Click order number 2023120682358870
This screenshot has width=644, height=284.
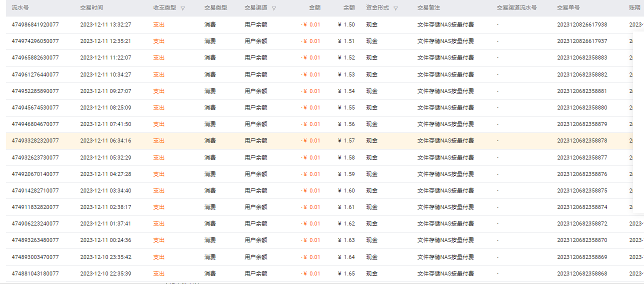(x=582, y=240)
